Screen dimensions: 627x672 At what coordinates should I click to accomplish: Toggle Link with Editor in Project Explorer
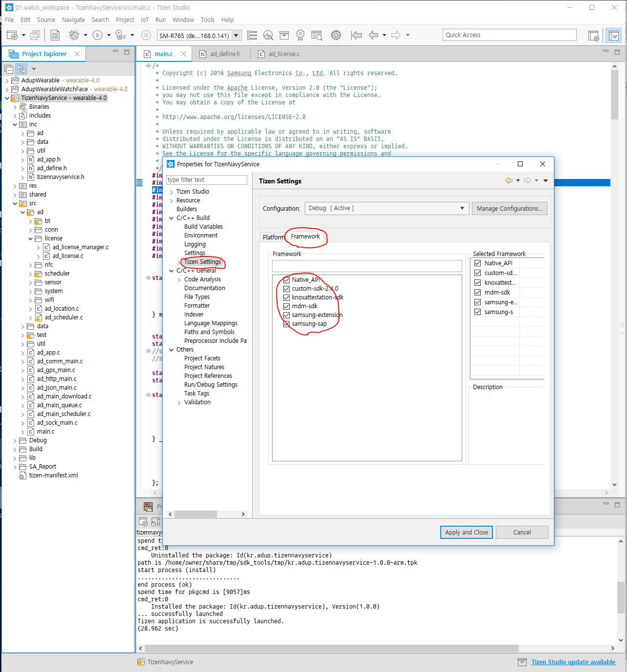click(x=21, y=69)
